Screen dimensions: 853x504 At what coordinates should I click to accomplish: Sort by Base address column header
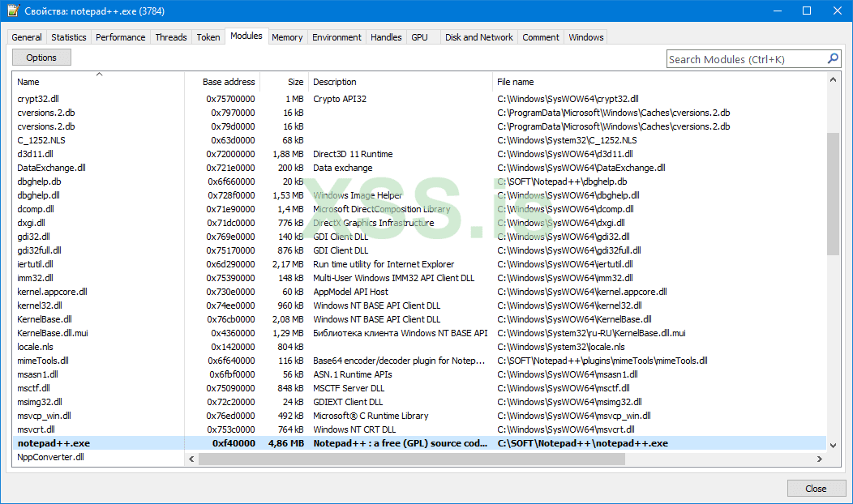[222, 82]
